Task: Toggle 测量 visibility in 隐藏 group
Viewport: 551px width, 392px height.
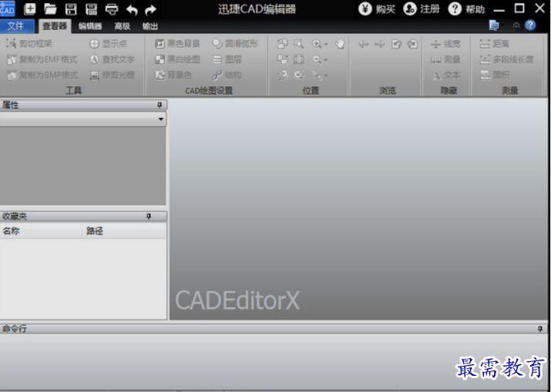Action: tap(445, 59)
